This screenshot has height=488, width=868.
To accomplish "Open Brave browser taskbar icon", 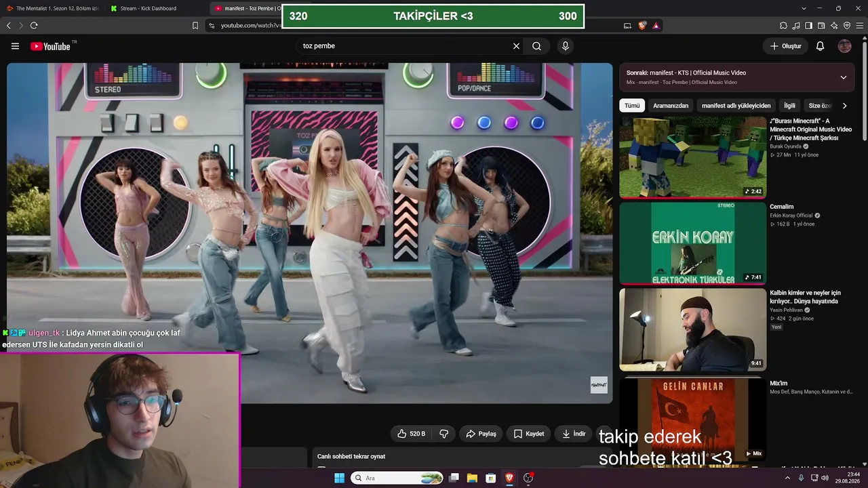I will click(x=509, y=478).
